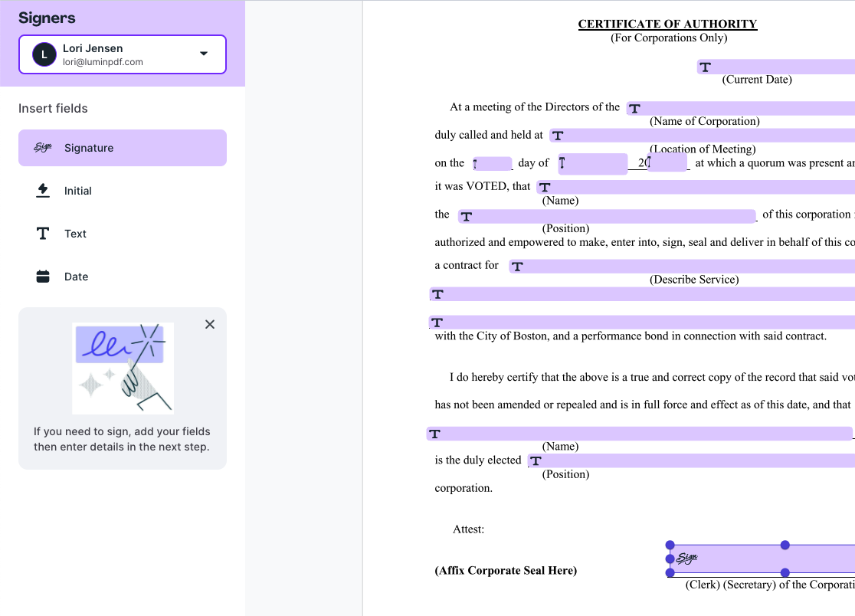Select the signature field above Clerk Secretary line
Screen dimensions: 855x616
tap(763, 559)
